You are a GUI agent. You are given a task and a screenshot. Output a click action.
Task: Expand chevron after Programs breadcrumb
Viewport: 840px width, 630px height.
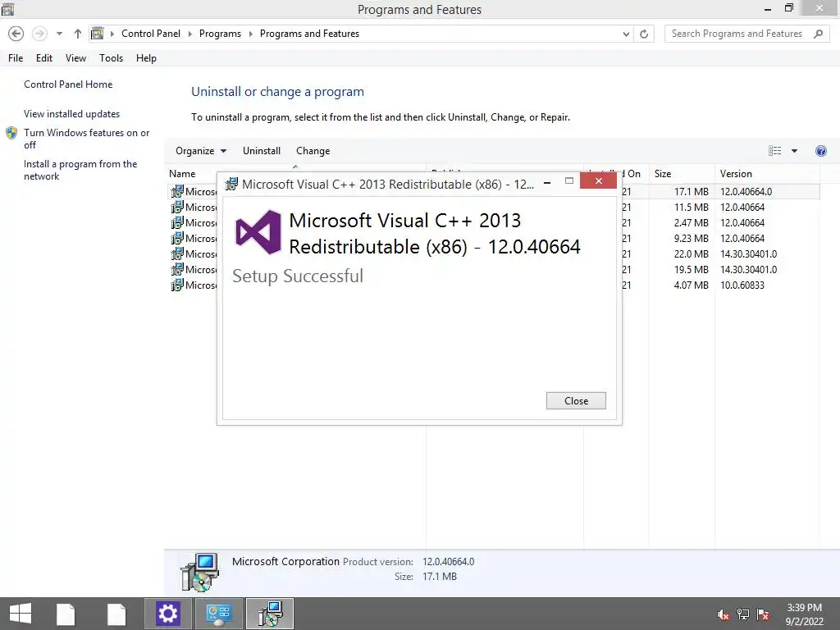pos(250,34)
